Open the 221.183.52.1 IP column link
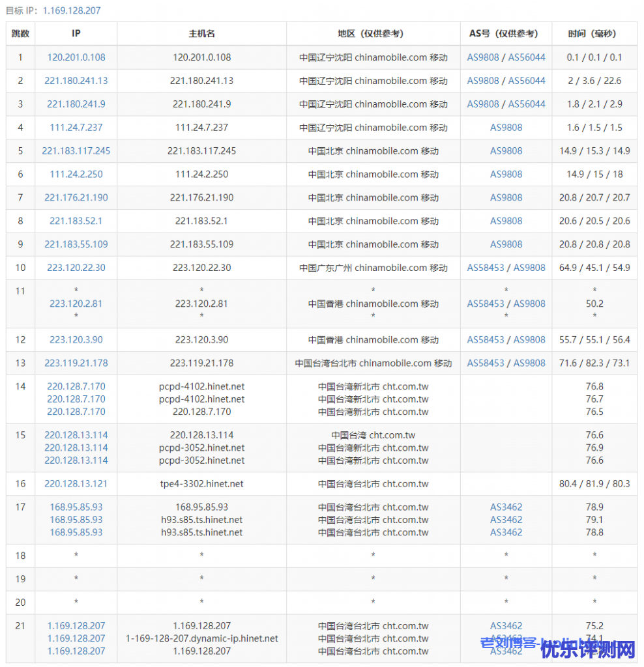Image resolution: width=644 pixels, height=667 pixels. coord(76,221)
